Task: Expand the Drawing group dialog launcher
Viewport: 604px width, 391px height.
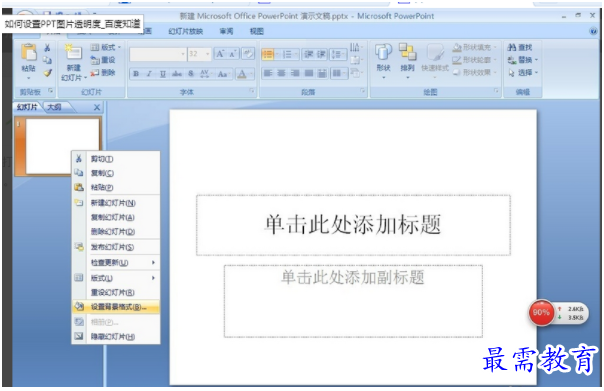Action: click(496, 91)
